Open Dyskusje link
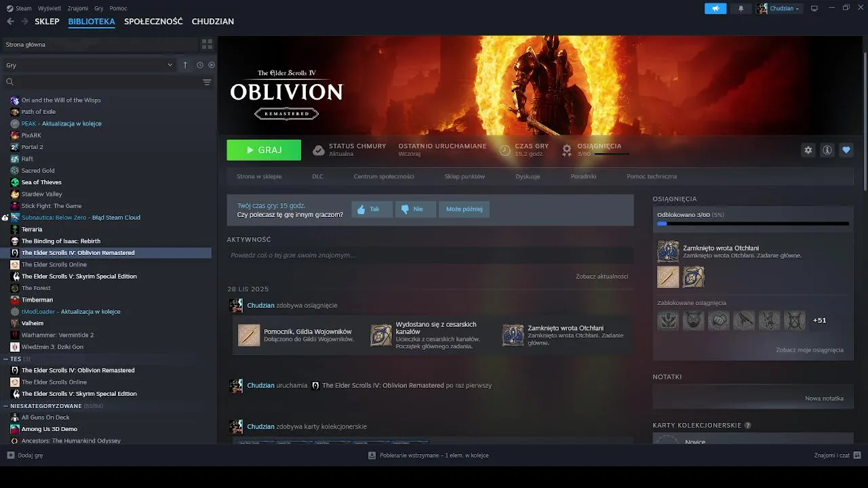 [528, 176]
